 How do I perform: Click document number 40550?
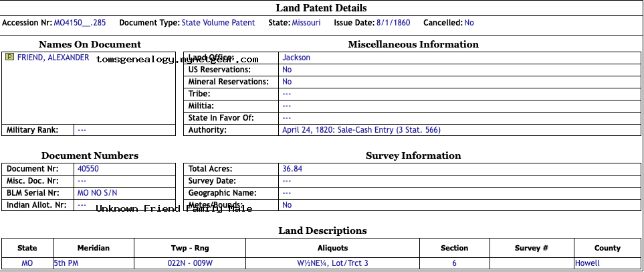(x=88, y=169)
